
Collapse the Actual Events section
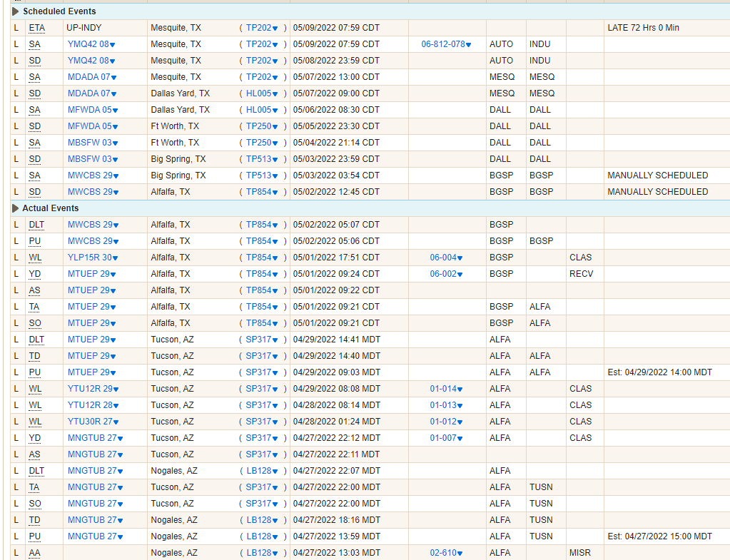[16, 208]
